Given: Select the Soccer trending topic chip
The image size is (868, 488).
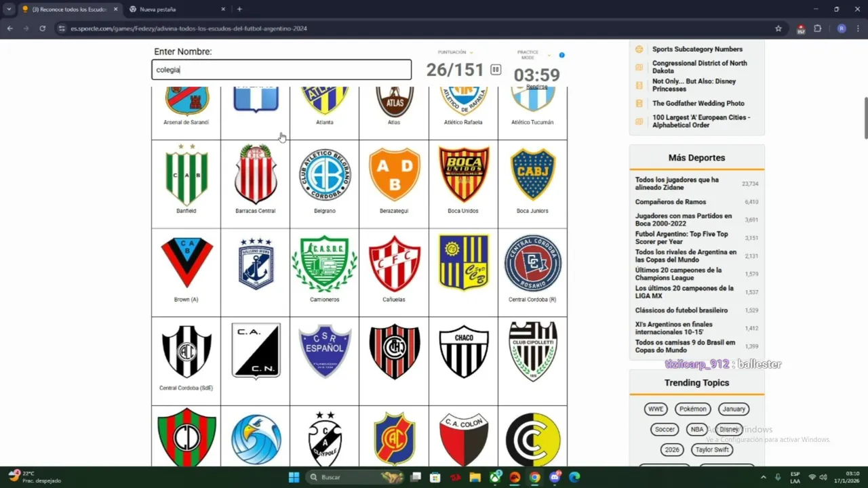Looking at the screenshot, I should (x=665, y=430).
